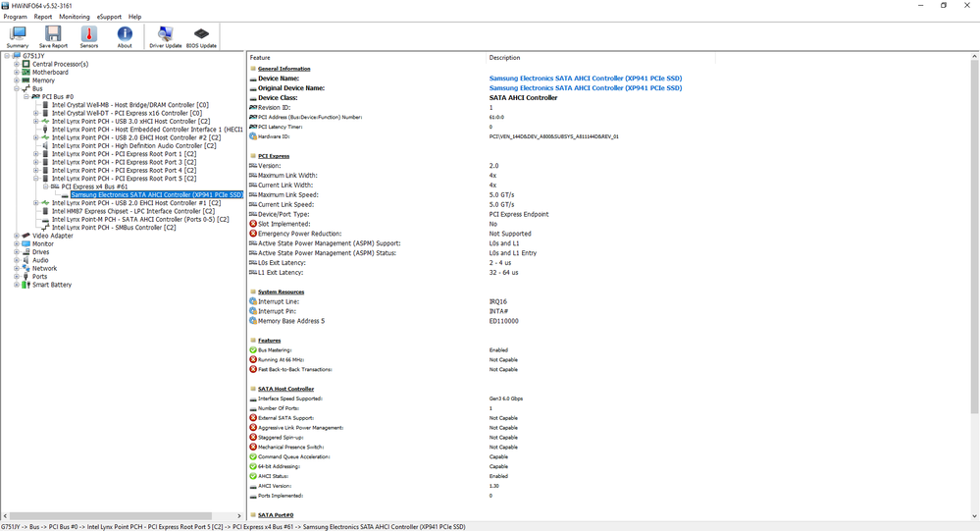Screen dimensions: 980x531
Task: Expand the Motherboard node
Action: tap(17, 72)
